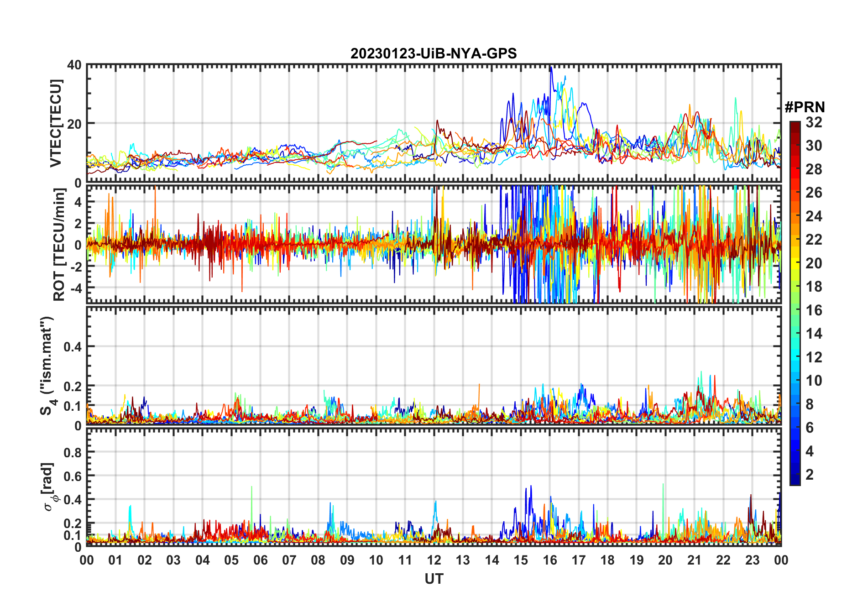This screenshot has height=607, width=868.
Task: Click the PRN colorbar gradient strip
Action: tap(795, 303)
